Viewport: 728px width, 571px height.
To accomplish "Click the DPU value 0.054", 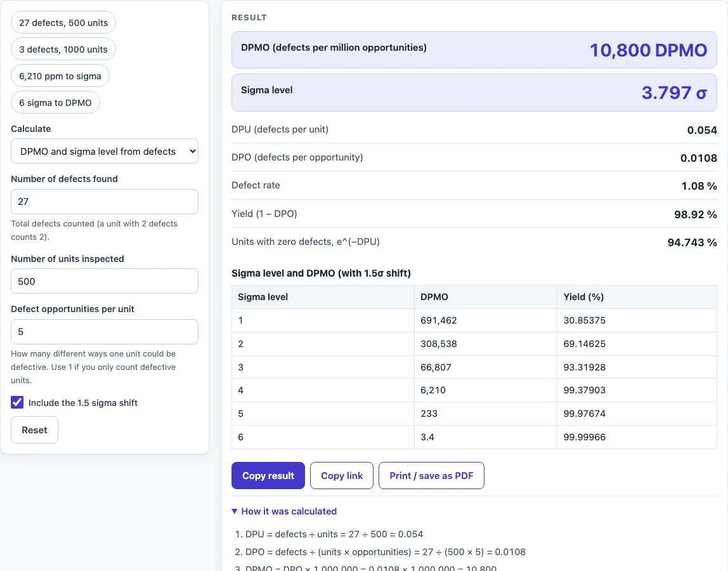I will point(702,130).
